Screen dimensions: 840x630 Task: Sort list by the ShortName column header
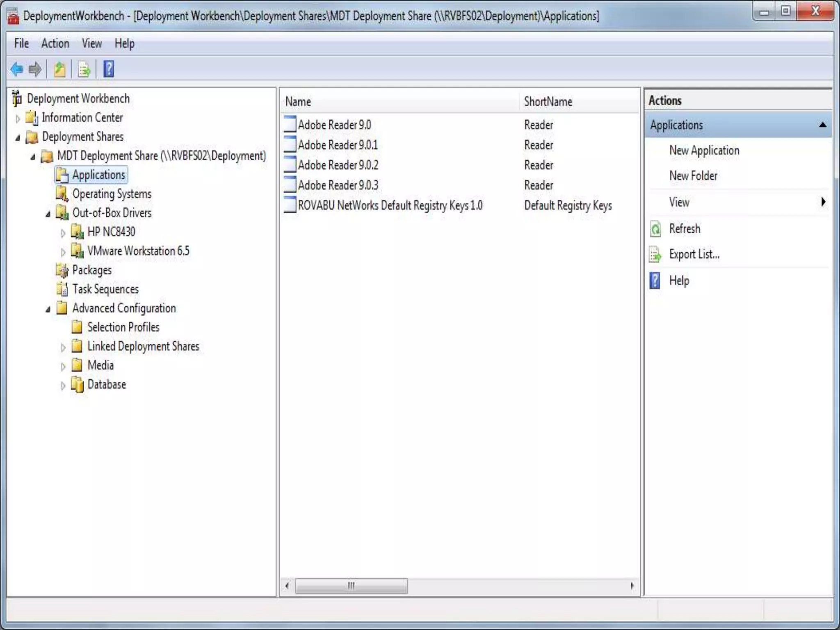point(579,101)
